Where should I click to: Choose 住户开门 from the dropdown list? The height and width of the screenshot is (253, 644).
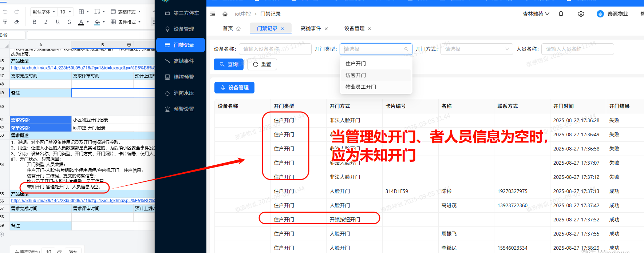[x=376, y=64]
